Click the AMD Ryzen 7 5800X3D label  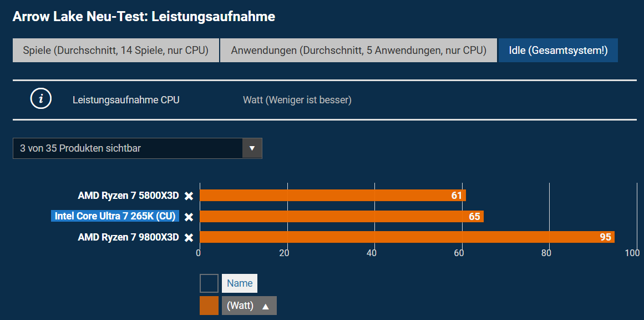tap(128, 196)
